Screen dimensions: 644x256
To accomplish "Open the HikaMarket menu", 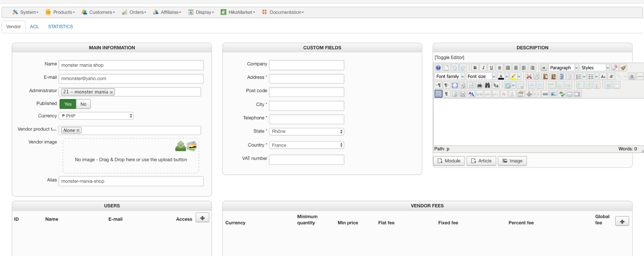I will 238,12.
